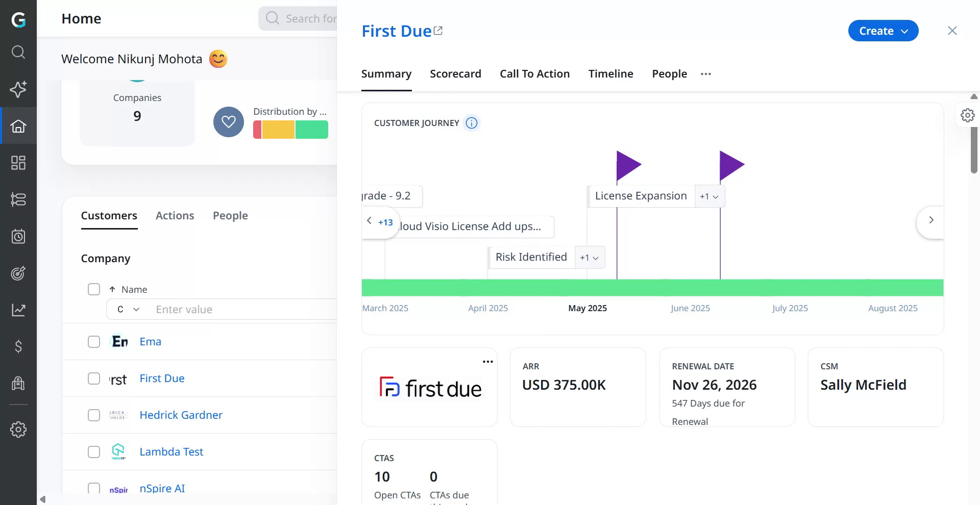Switch to the Scorecard tab
Image resolution: width=980 pixels, height=505 pixels.
pyautogui.click(x=455, y=73)
